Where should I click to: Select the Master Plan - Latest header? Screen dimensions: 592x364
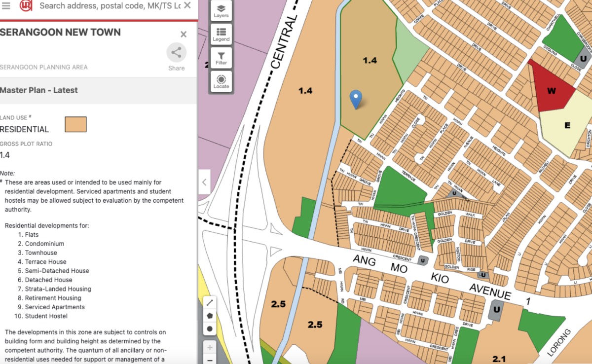(39, 90)
